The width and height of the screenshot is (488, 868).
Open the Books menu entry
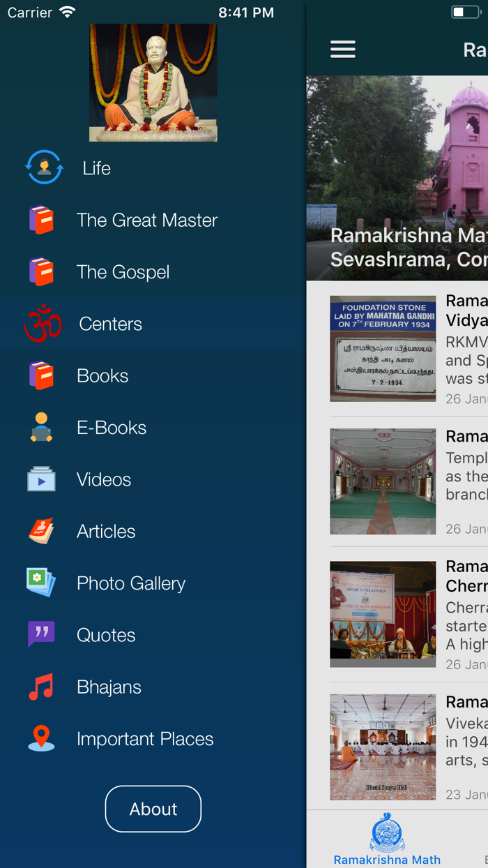point(102,375)
